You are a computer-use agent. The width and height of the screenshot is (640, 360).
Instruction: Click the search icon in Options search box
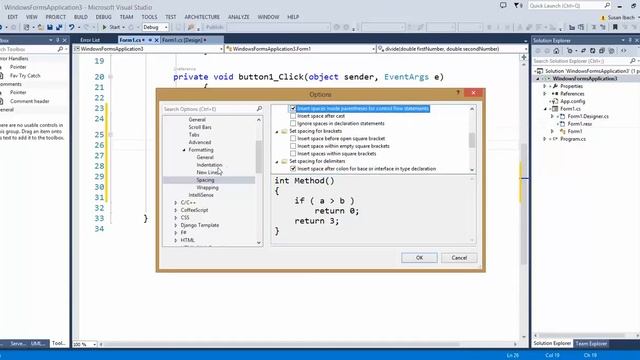pyautogui.click(x=259, y=109)
